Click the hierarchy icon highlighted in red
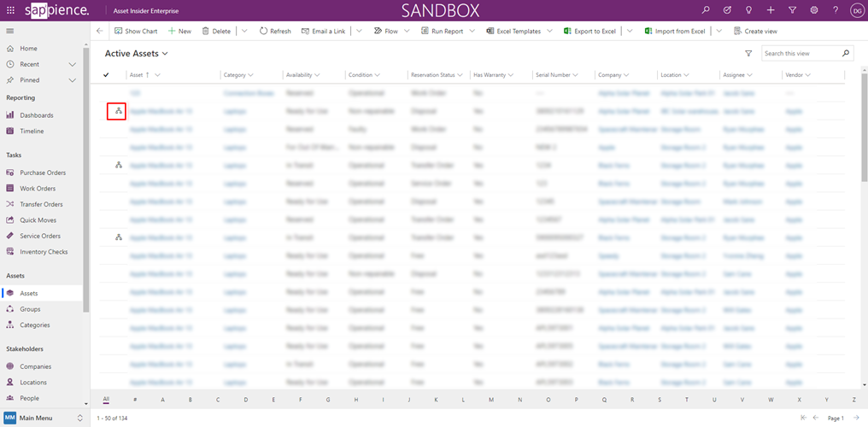This screenshot has height=427, width=868. (x=118, y=111)
